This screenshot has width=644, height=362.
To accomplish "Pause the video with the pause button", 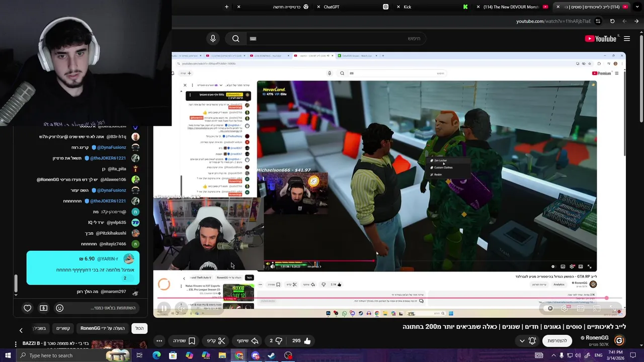I will 164,308.
